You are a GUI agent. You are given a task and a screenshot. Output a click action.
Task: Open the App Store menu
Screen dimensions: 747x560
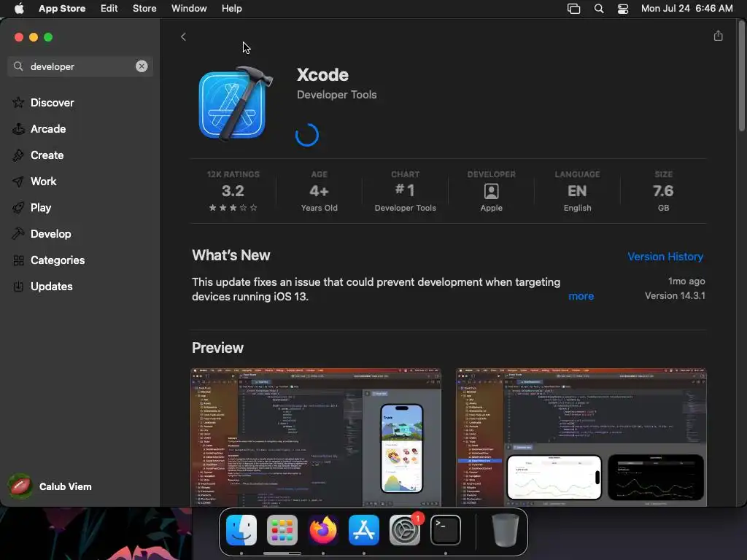[x=62, y=9]
